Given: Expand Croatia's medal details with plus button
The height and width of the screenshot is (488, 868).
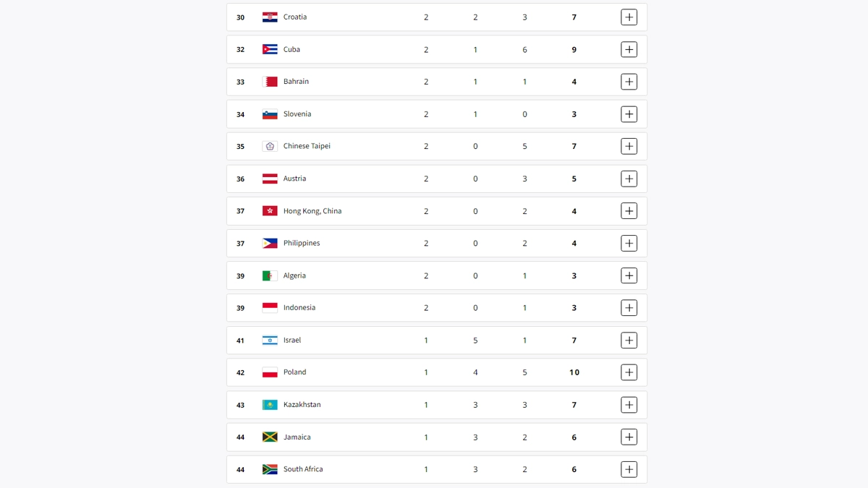Looking at the screenshot, I should coord(629,17).
